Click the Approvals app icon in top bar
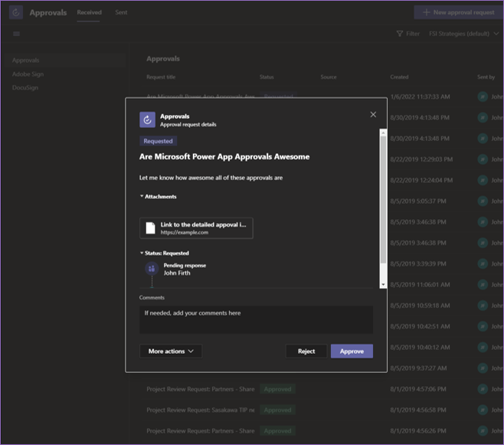This screenshot has height=445, width=504. tap(16, 12)
